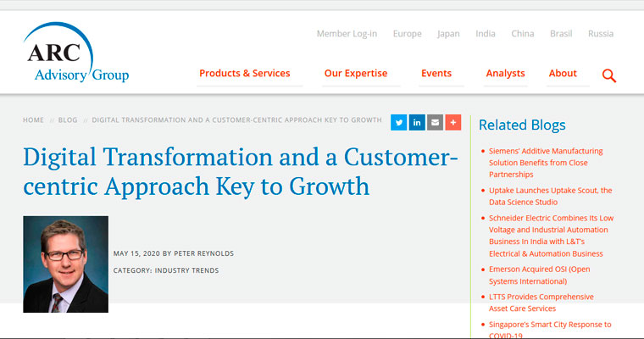This screenshot has width=644, height=339.
Task: Expand Our Expertise menu
Action: coord(356,74)
